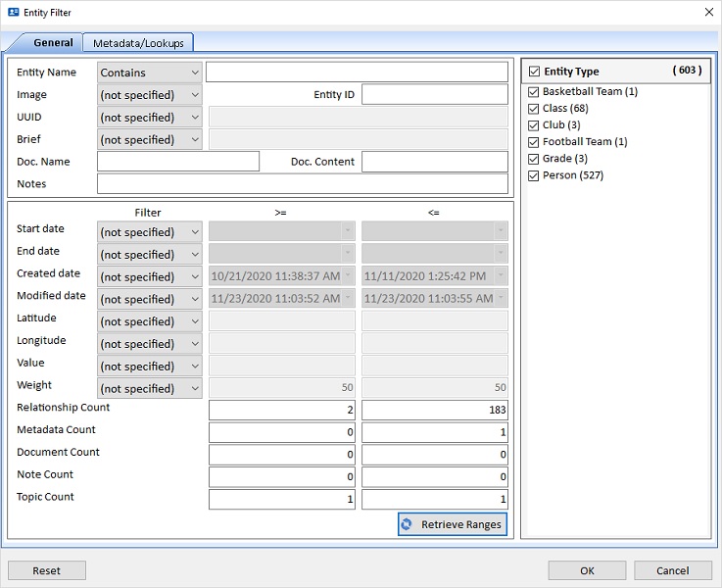The height and width of the screenshot is (588, 722).
Task: Open the Start date filter dropdown
Action: click(x=150, y=232)
